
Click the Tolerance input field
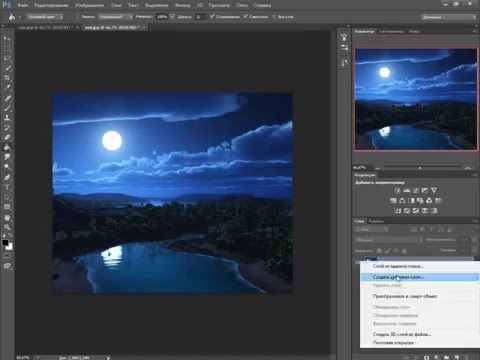pos(199,16)
